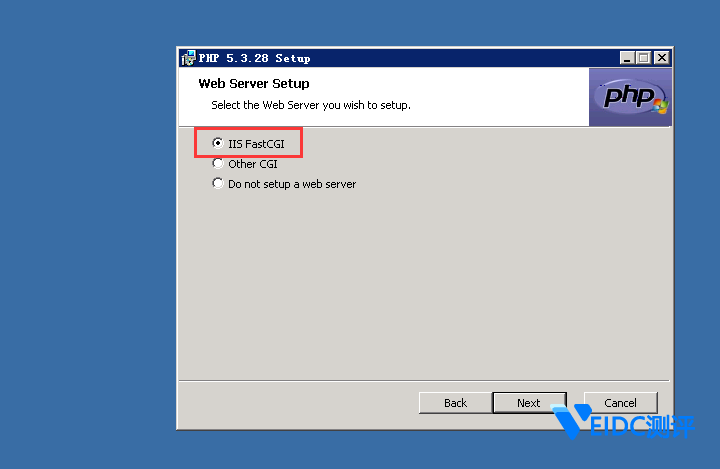The width and height of the screenshot is (720, 469).
Task: Cancel the PHP setup wizard
Action: point(620,403)
